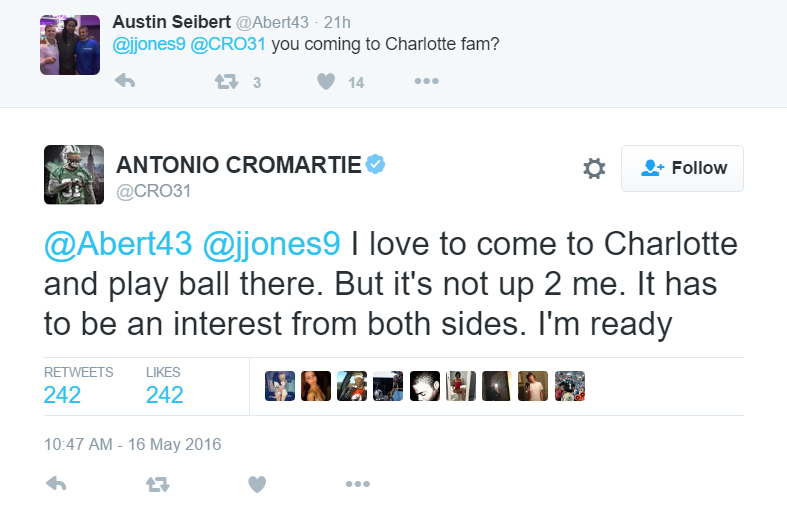
Task: Follow ANTONIO CROMARTIE
Action: point(683,169)
